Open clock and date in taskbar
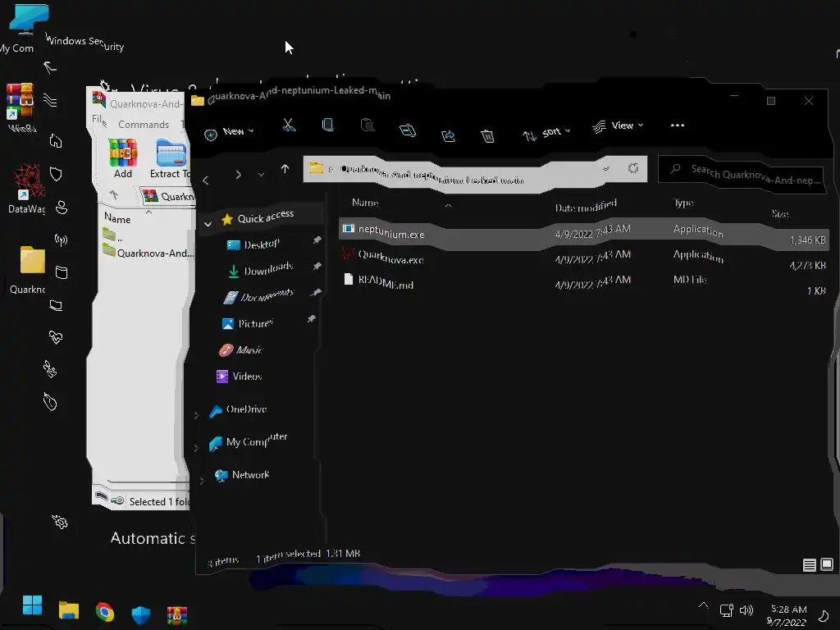 click(x=787, y=615)
